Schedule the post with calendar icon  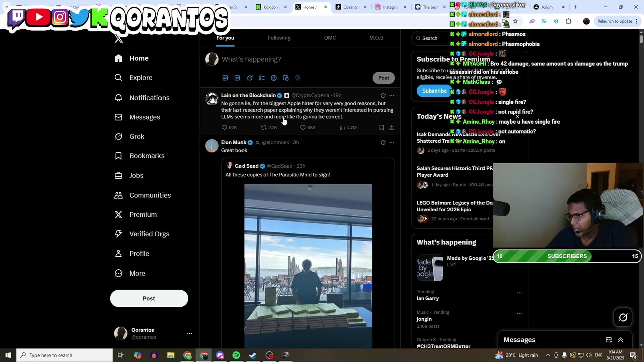pos(286,78)
